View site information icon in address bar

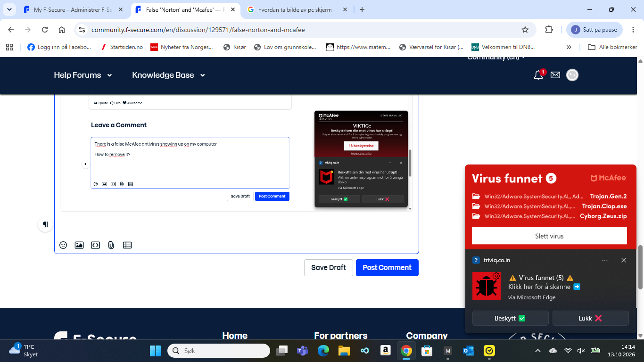click(82, 30)
